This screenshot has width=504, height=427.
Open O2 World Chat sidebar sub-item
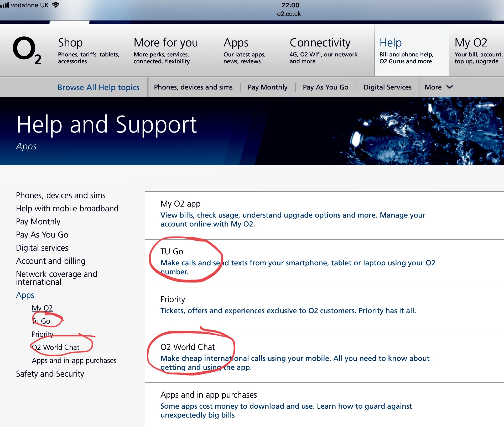[55, 347]
